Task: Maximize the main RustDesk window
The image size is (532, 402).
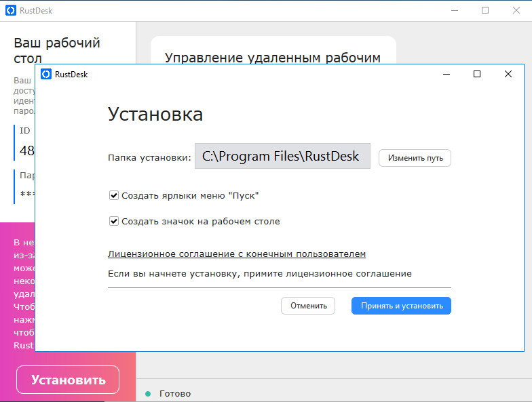Action: point(485,11)
